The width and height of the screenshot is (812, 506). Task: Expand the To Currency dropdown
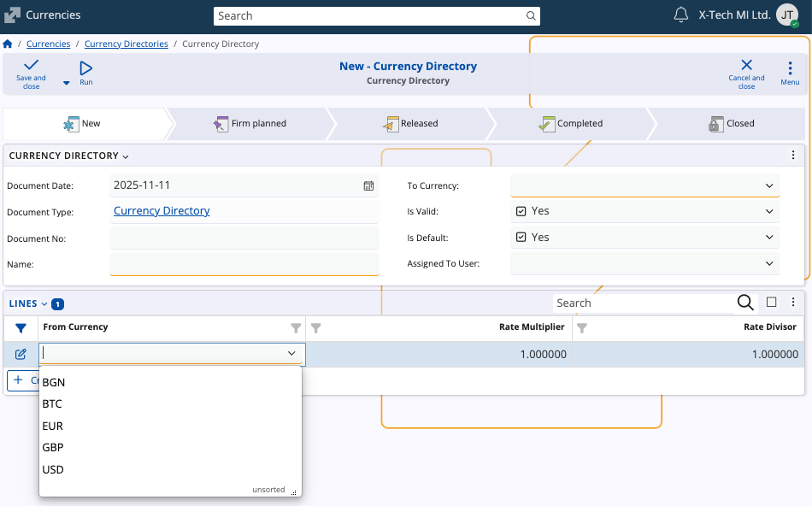point(769,185)
